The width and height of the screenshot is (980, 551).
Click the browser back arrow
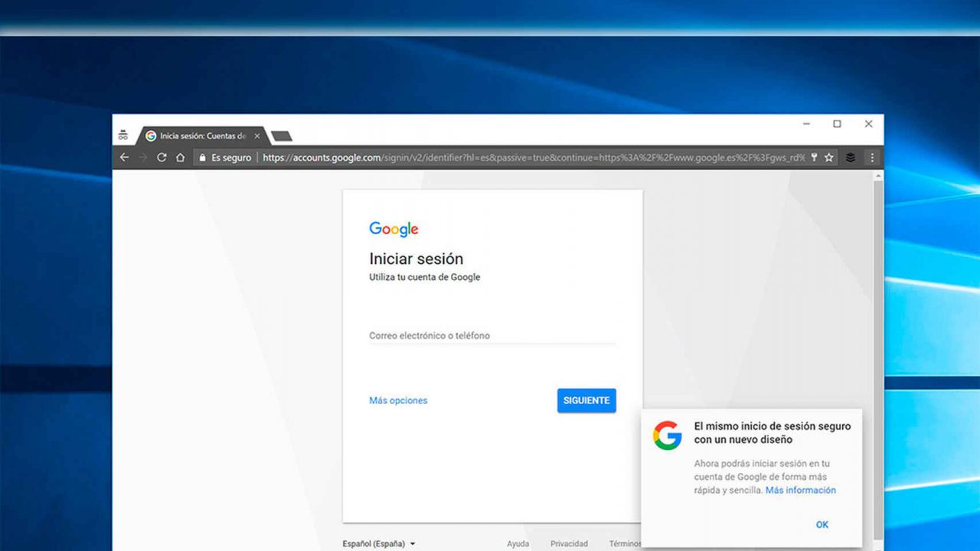tap(125, 158)
